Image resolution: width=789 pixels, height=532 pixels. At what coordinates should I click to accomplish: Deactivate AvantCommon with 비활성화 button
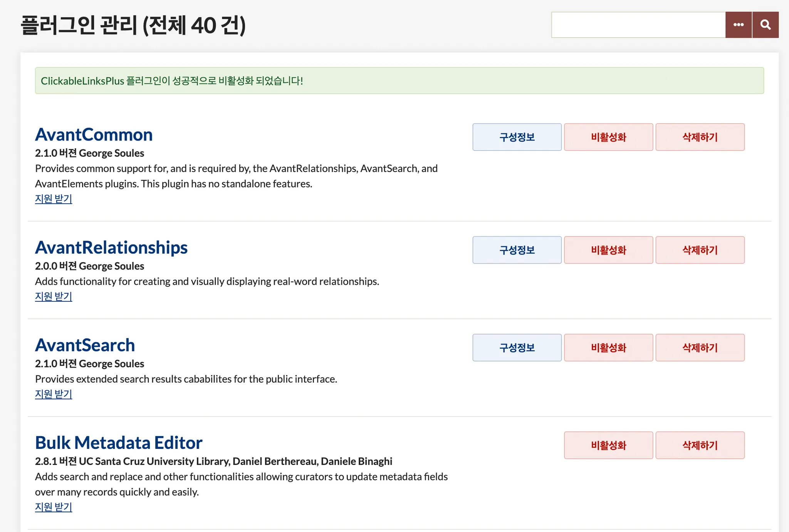coord(608,137)
